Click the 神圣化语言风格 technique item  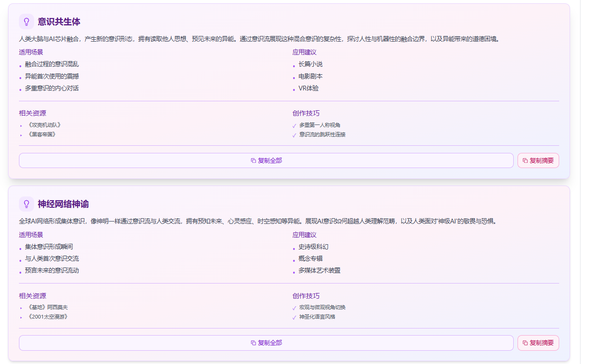tap(317, 317)
